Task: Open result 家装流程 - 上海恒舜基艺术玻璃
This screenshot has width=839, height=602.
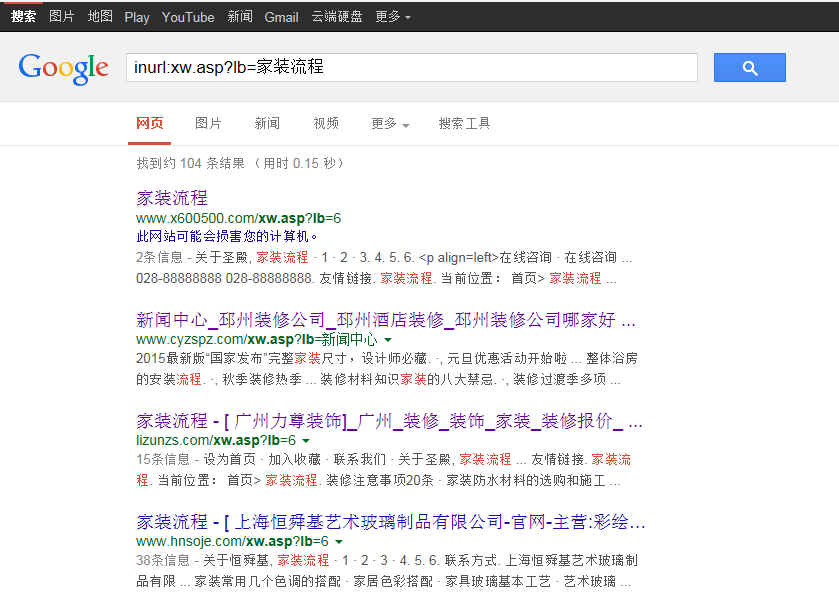Action: [x=391, y=522]
